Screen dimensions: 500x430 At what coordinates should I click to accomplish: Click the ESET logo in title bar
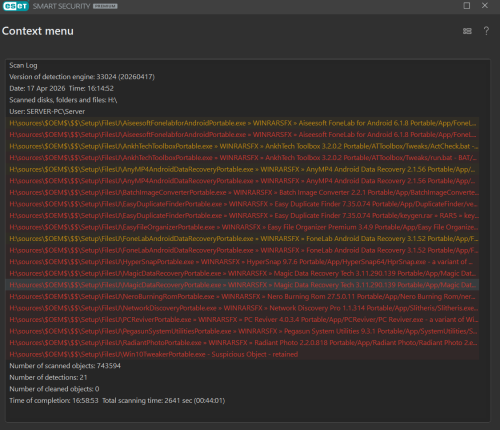point(16,6)
